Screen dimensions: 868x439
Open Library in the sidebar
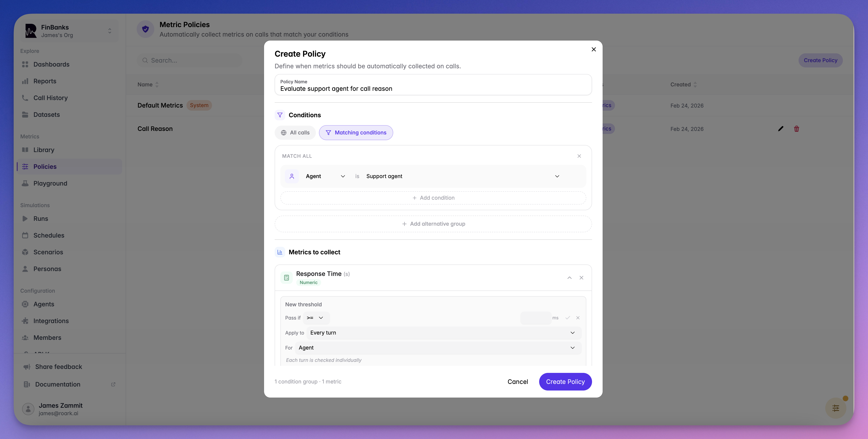[44, 150]
